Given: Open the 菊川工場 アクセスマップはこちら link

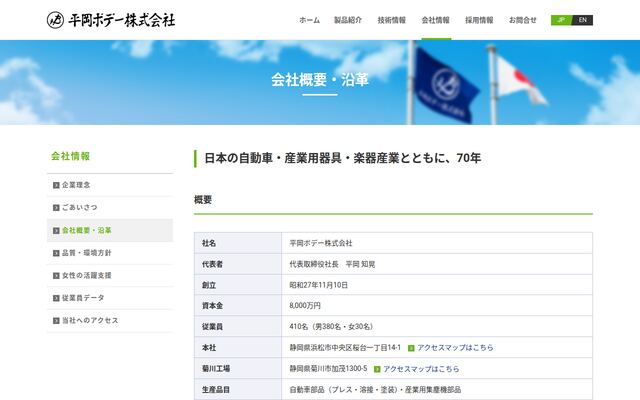Looking at the screenshot, I should pos(421,369).
